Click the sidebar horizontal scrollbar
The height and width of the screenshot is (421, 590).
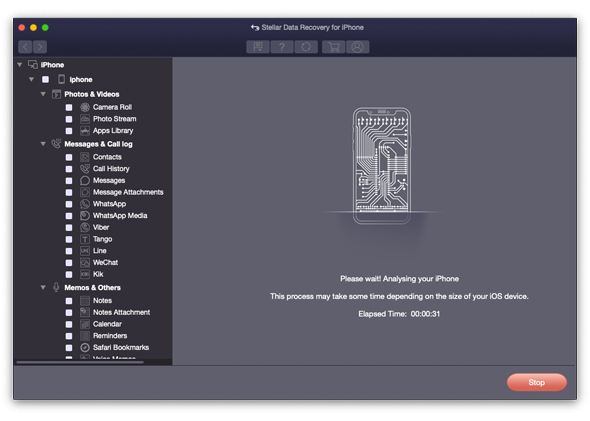click(80, 362)
